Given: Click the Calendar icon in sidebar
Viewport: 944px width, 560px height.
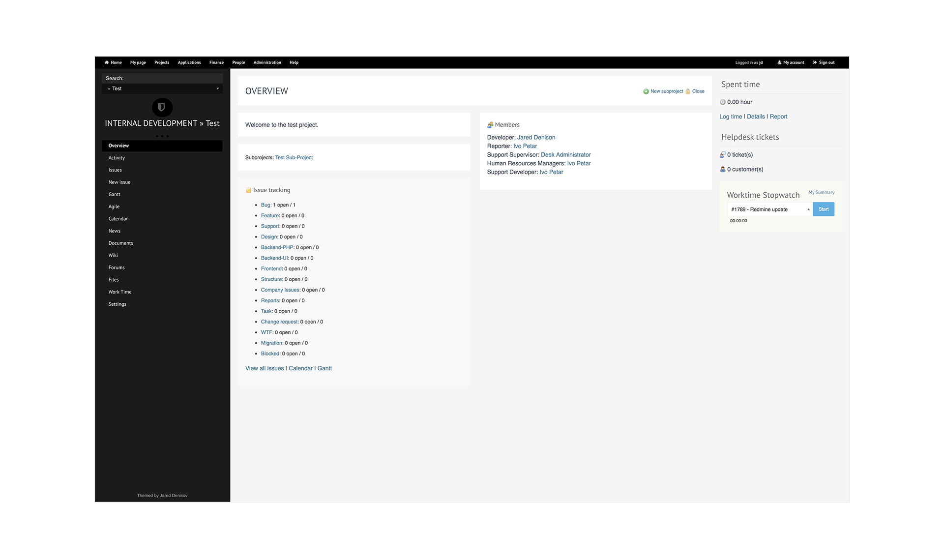Looking at the screenshot, I should 118,219.
